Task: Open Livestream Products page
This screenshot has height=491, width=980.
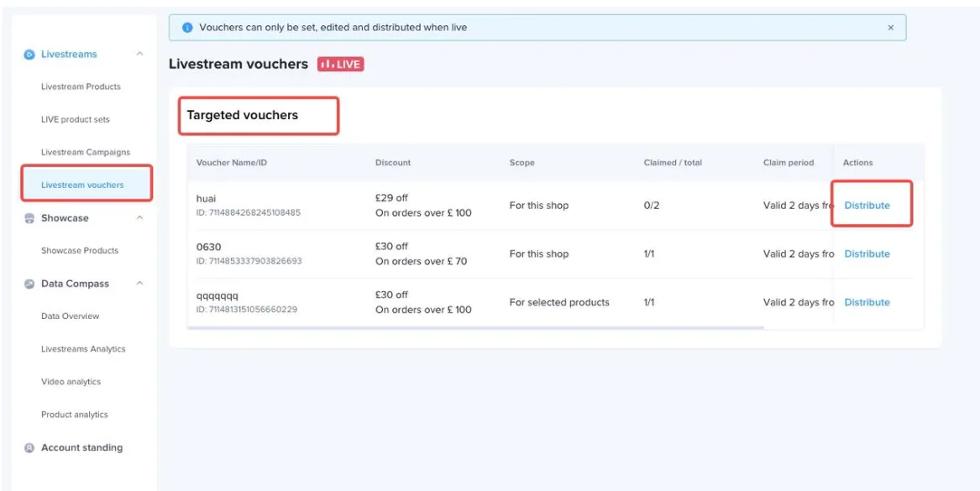Action: (x=81, y=86)
